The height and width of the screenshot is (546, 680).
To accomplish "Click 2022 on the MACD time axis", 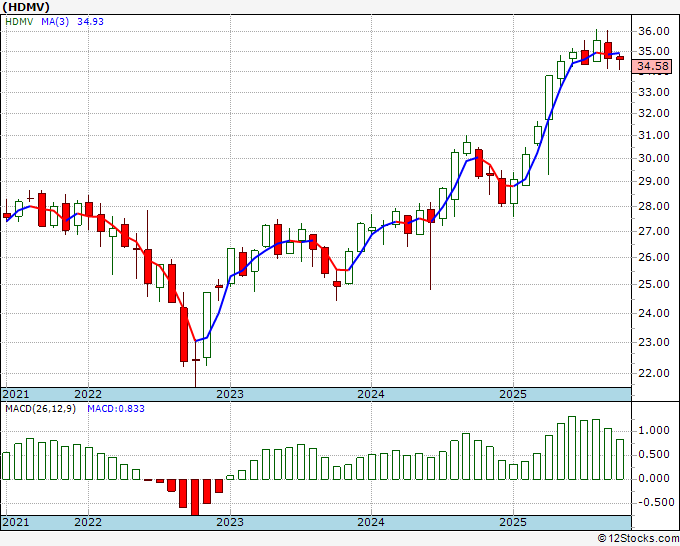I will pyautogui.click(x=88, y=522).
